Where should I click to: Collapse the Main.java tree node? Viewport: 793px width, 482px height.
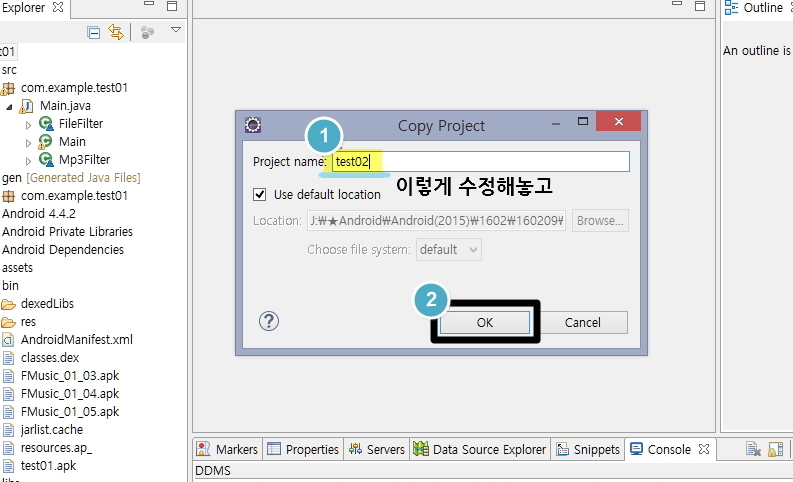click(9, 107)
